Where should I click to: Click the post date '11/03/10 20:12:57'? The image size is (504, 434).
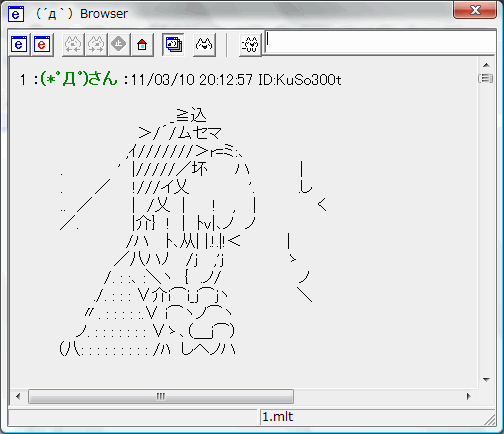pyautogui.click(x=192, y=80)
